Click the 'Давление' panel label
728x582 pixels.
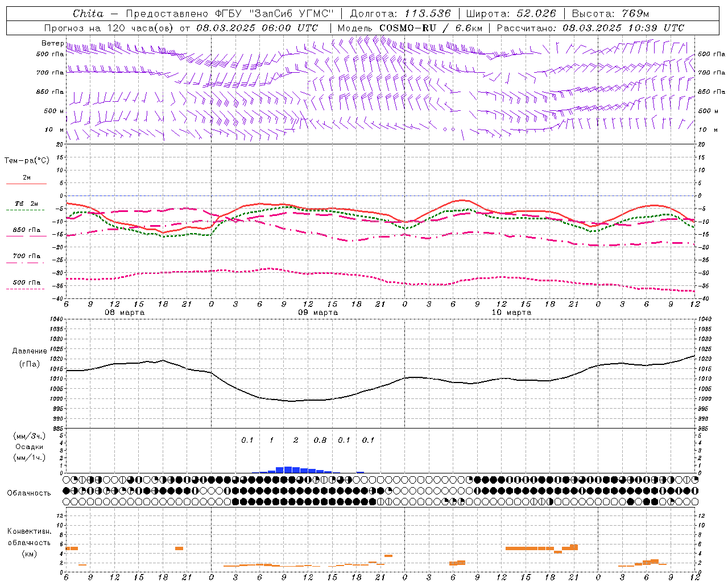coord(30,351)
